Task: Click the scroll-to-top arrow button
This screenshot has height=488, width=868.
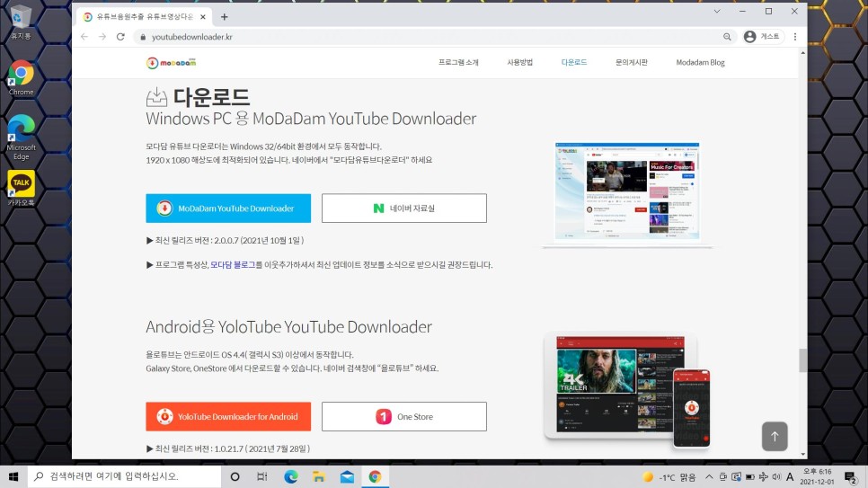Action: click(775, 436)
